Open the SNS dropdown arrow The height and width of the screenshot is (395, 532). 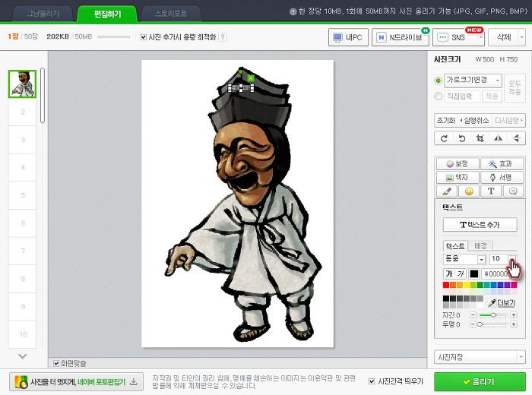[x=480, y=37]
